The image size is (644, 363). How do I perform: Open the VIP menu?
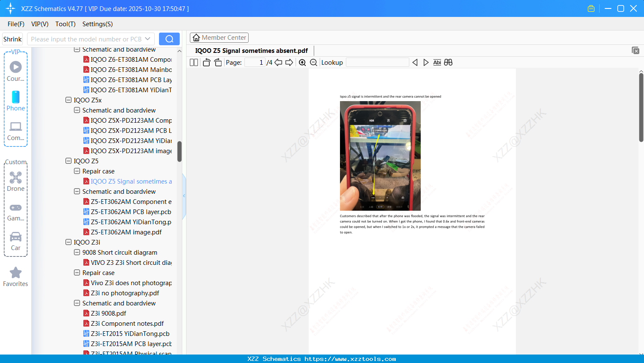39,24
